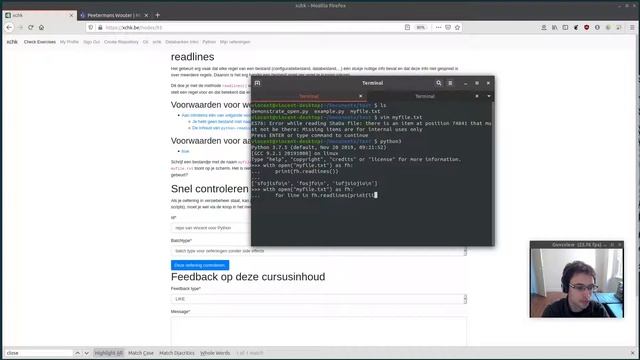640x360 pixels.
Task: Open Check Exercises in site navbar
Action: pos(40,42)
